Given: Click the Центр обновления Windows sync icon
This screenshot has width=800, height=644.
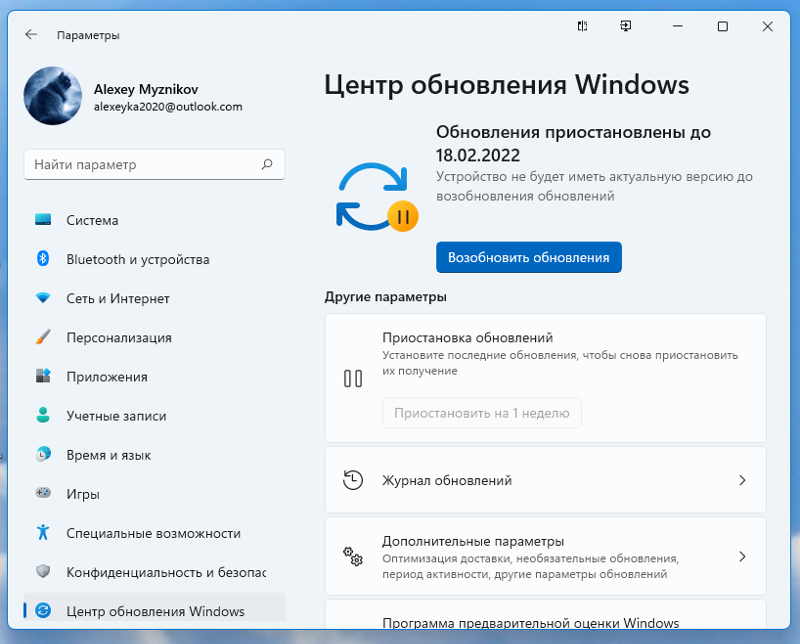Looking at the screenshot, I should click(x=43, y=610).
